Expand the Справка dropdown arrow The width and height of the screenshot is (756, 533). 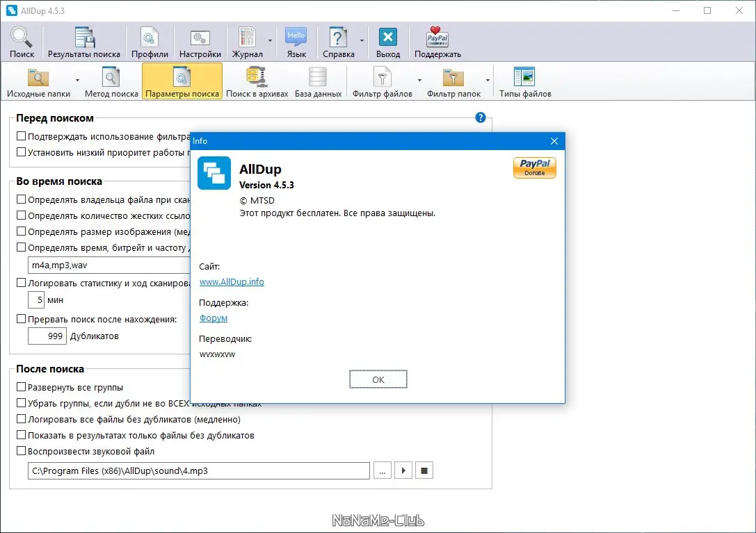click(x=362, y=40)
